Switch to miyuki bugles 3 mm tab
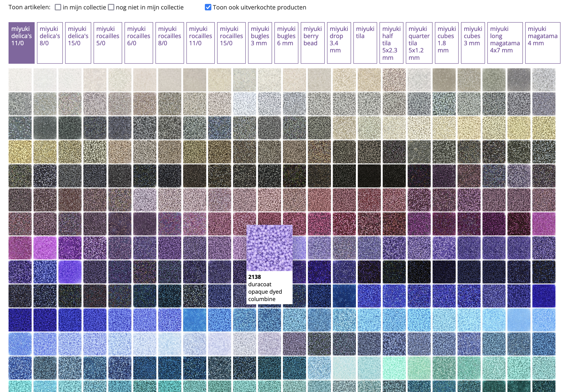This screenshot has height=392, width=564. (260, 43)
